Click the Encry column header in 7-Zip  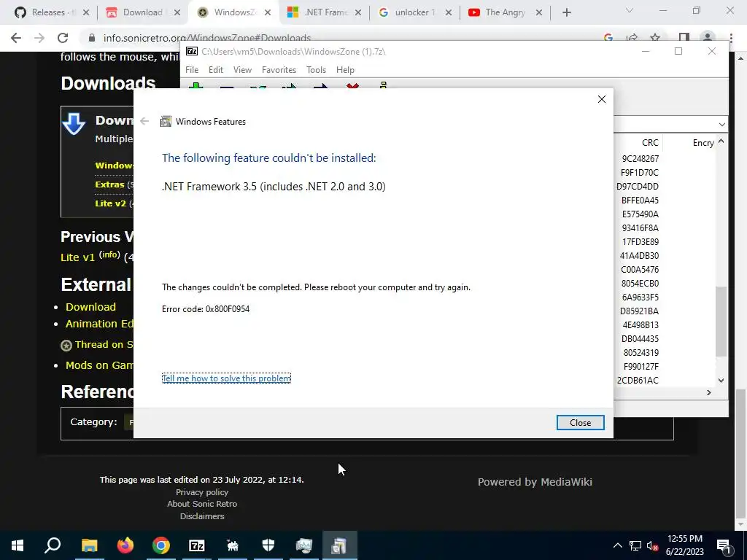703,143
